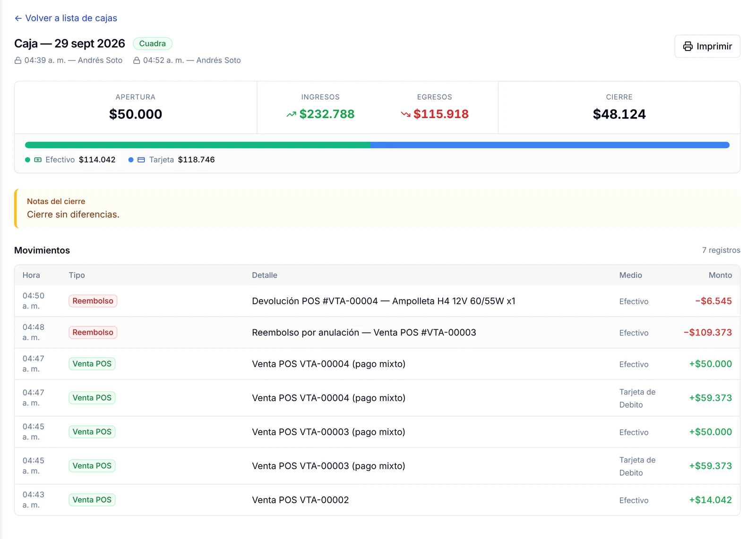Image resolution: width=756 pixels, height=539 pixels.
Task: Click the Cierre amount $48.124
Action: 619,114
